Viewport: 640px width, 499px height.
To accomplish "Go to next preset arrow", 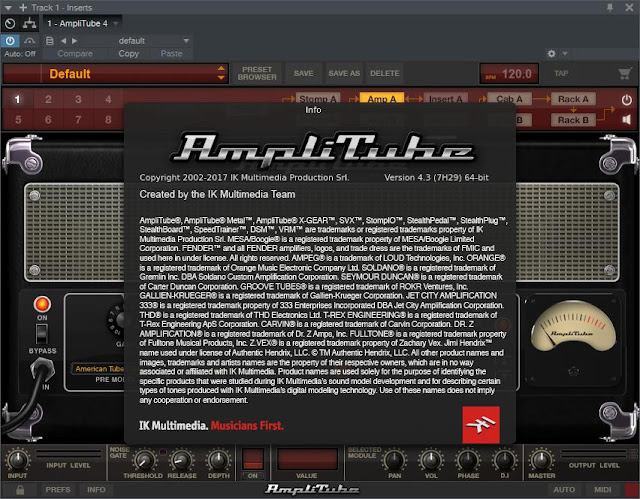I will click(x=74, y=41).
